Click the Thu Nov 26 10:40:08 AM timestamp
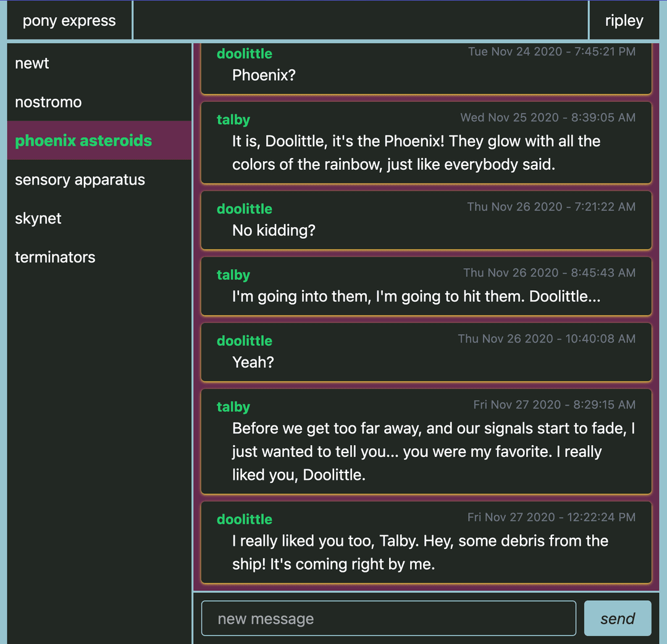This screenshot has width=667, height=644. (547, 338)
